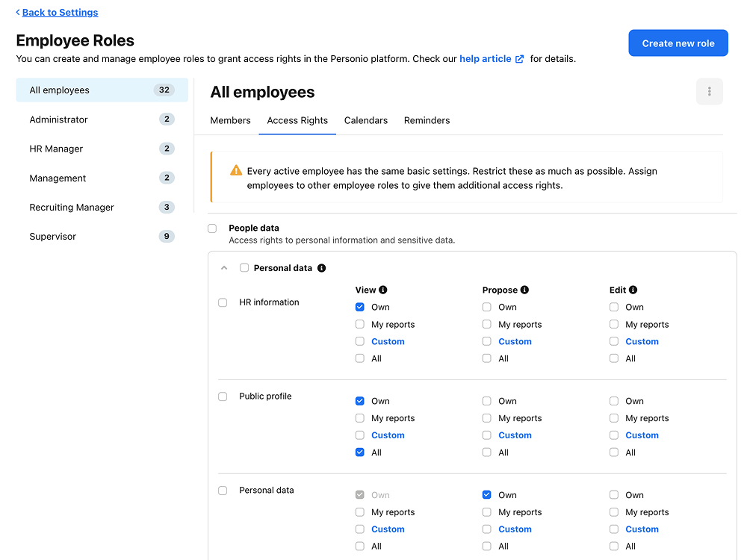Select the Supervisor role in sidebar

pyautogui.click(x=53, y=237)
